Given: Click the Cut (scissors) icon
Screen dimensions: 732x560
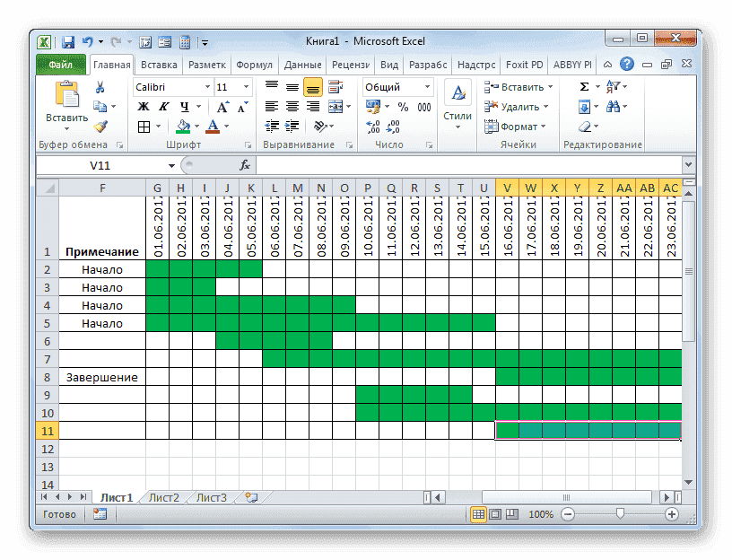Looking at the screenshot, I should [x=100, y=87].
